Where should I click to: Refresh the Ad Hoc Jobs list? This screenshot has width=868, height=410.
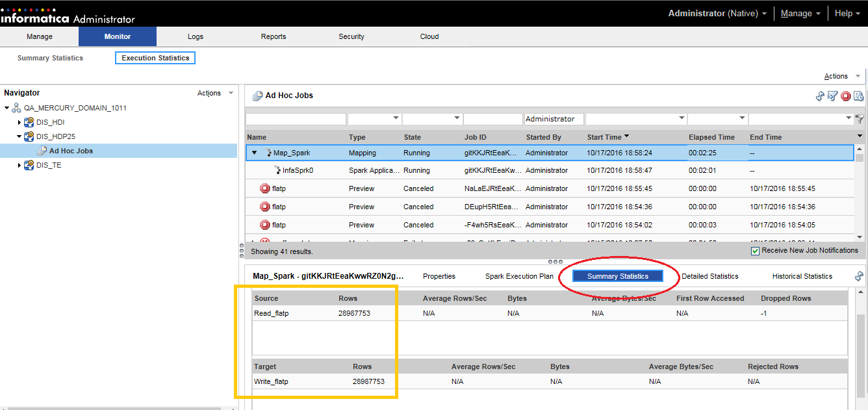pyautogui.click(x=820, y=96)
